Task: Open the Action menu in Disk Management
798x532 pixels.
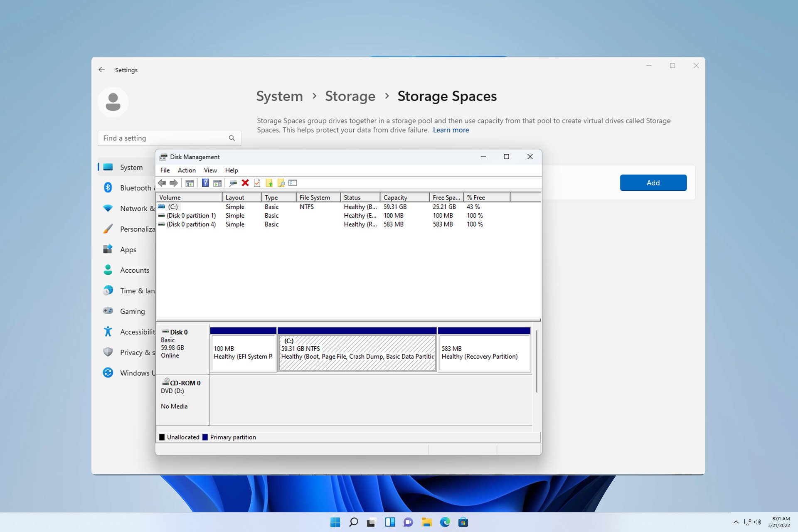Action: [x=186, y=170]
